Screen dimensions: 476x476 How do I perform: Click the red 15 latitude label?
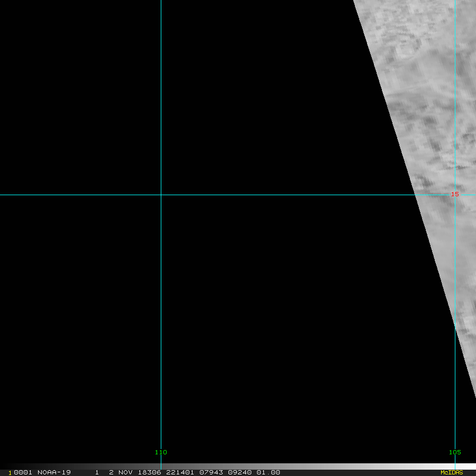click(454, 194)
